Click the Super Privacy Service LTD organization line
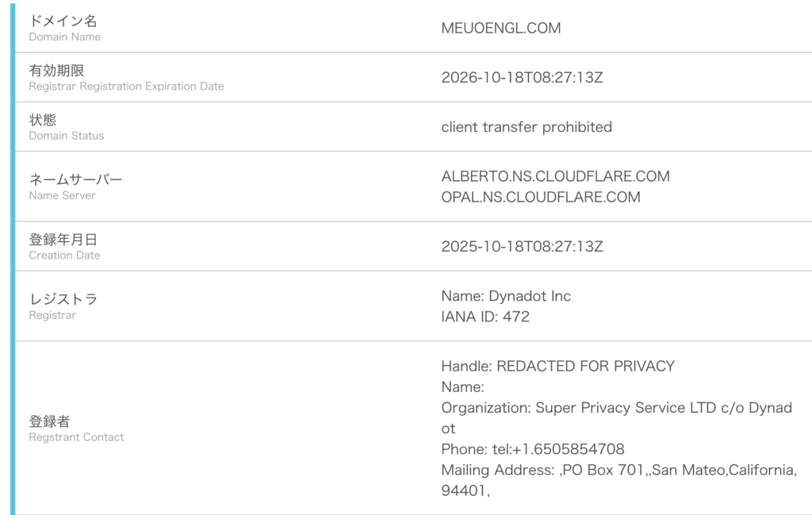The height and width of the screenshot is (515, 812). [615, 408]
